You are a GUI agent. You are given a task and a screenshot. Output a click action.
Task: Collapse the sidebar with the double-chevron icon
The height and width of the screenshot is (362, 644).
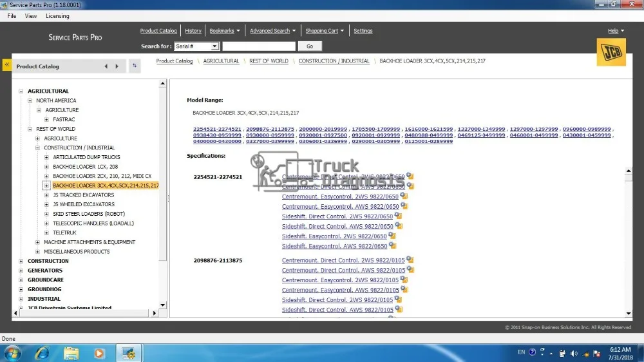click(x=7, y=65)
